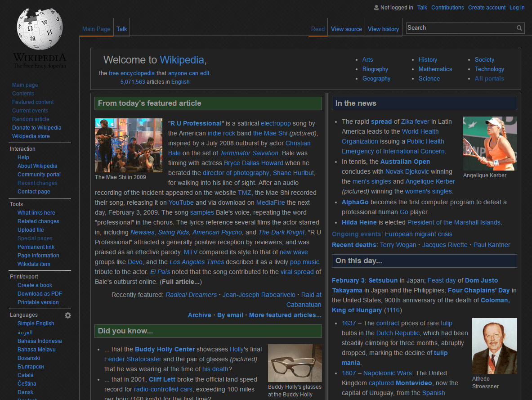Open the Current events page

coord(30,110)
